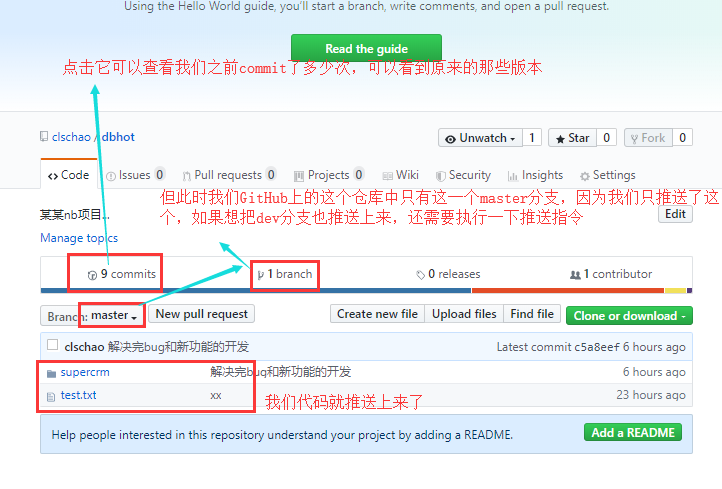Click the branch fork icon
This screenshot has width=722, height=489.
pos(260,275)
